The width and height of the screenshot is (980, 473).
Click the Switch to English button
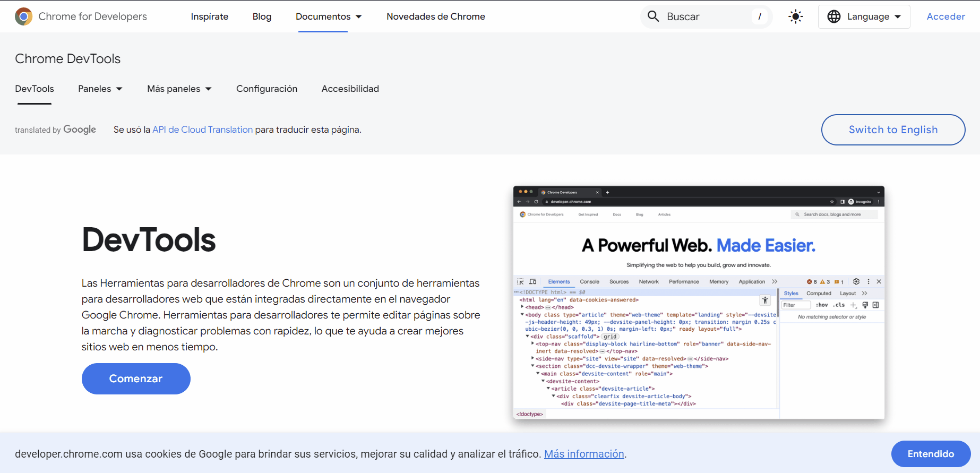coord(893,130)
